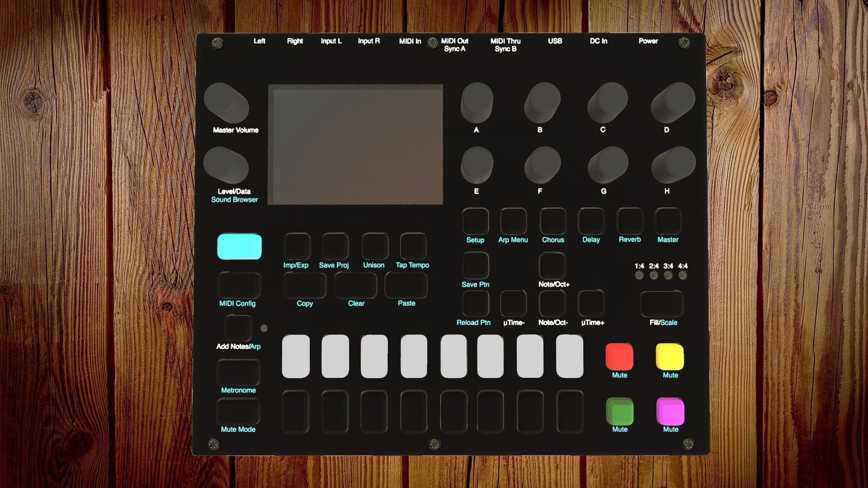The image size is (868, 488).
Task: Toggle the Add Notes/Arp button
Action: click(x=238, y=328)
